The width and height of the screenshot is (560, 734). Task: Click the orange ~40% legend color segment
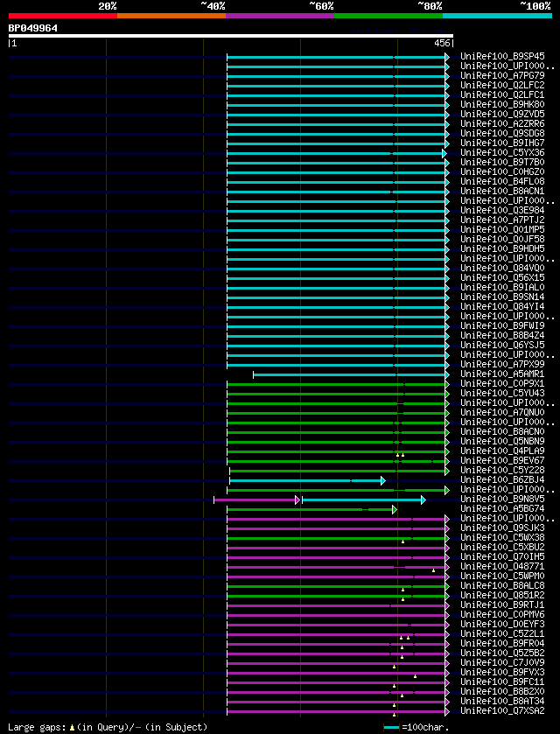click(x=171, y=16)
